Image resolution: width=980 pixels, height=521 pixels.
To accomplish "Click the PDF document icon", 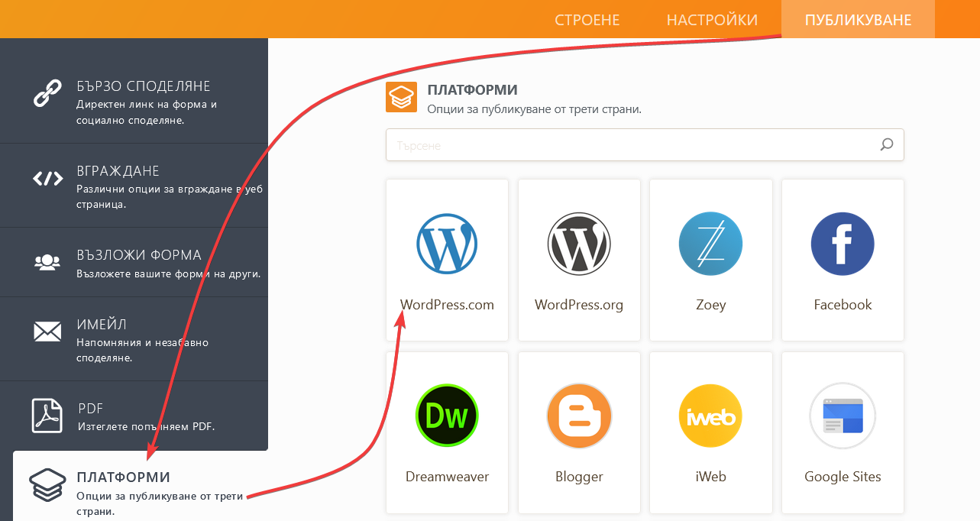I will pos(47,416).
